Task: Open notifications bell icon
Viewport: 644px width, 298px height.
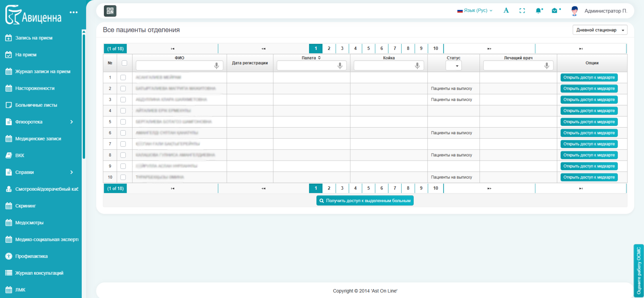Action: (x=538, y=11)
